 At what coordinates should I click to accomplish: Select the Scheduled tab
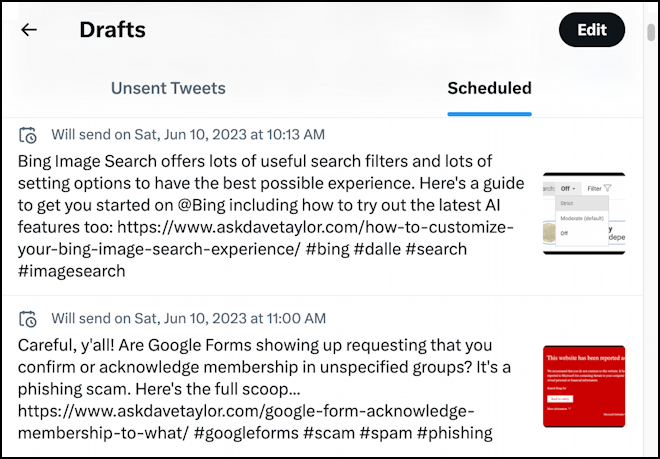490,88
